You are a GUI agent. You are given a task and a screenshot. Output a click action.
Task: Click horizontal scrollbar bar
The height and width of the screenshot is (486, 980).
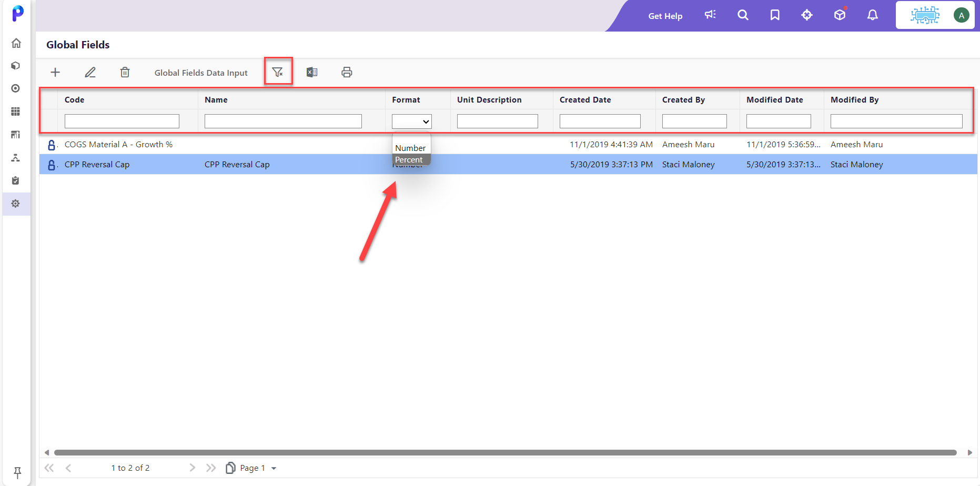point(505,452)
